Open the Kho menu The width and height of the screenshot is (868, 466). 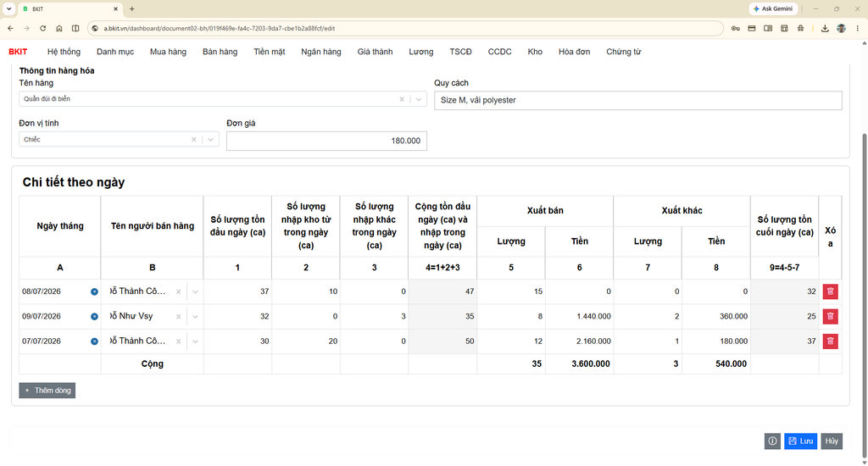[x=535, y=52]
